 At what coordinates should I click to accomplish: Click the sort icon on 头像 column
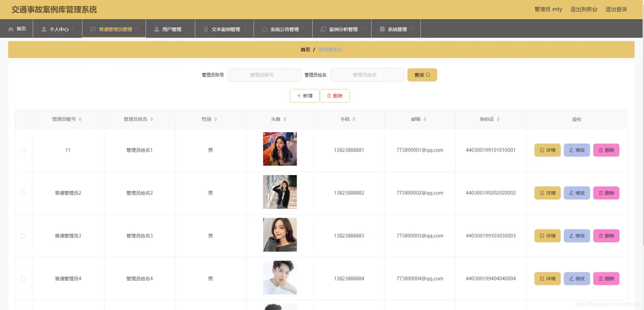pyautogui.click(x=285, y=119)
